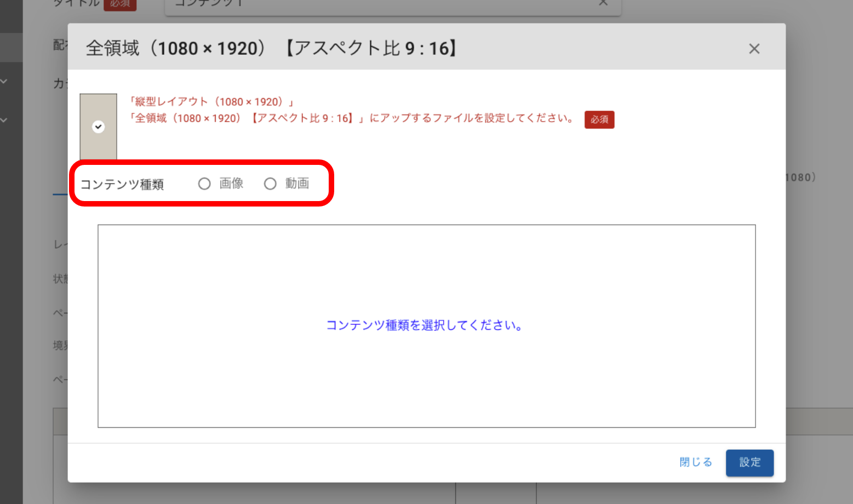Click the blue コンテンツ種類を選択してください message
Viewport: 853px width, 504px height.
click(x=424, y=325)
